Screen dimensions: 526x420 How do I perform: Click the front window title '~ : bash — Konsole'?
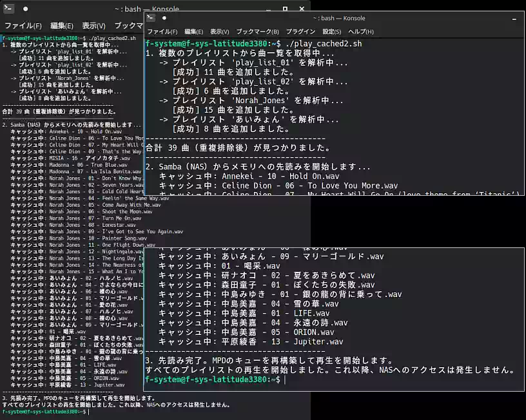[339, 18]
